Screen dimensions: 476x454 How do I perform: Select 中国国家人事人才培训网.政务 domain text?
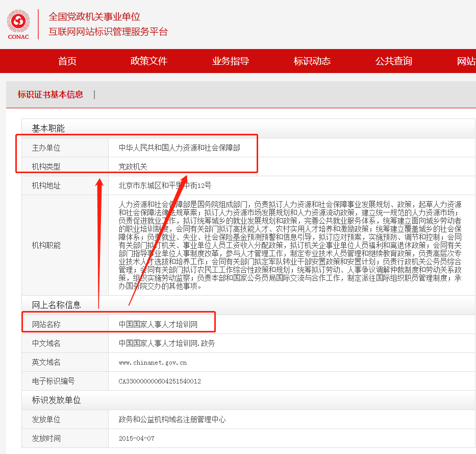(x=167, y=343)
